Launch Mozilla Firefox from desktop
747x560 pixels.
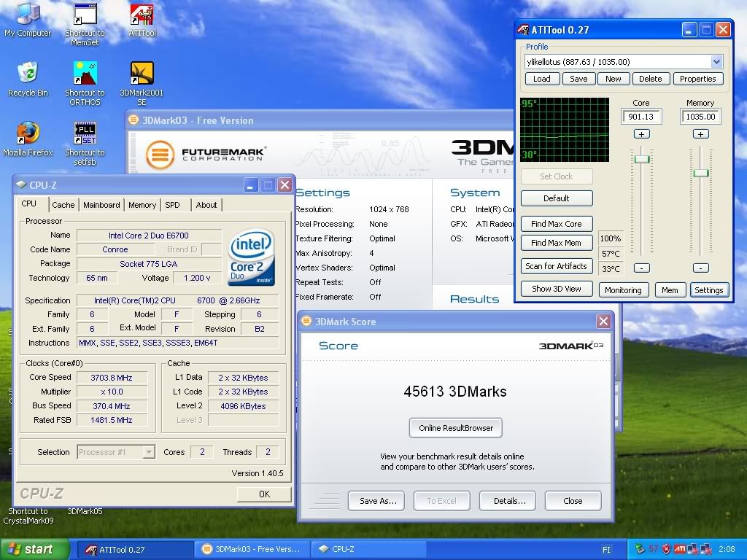click(28, 139)
